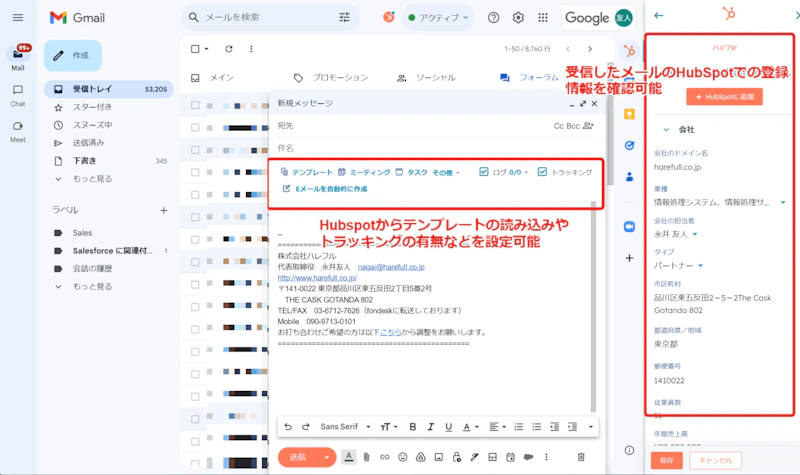Open 受信トレイ inbox folder
This screenshot has height=475, width=800.
coord(109,89)
